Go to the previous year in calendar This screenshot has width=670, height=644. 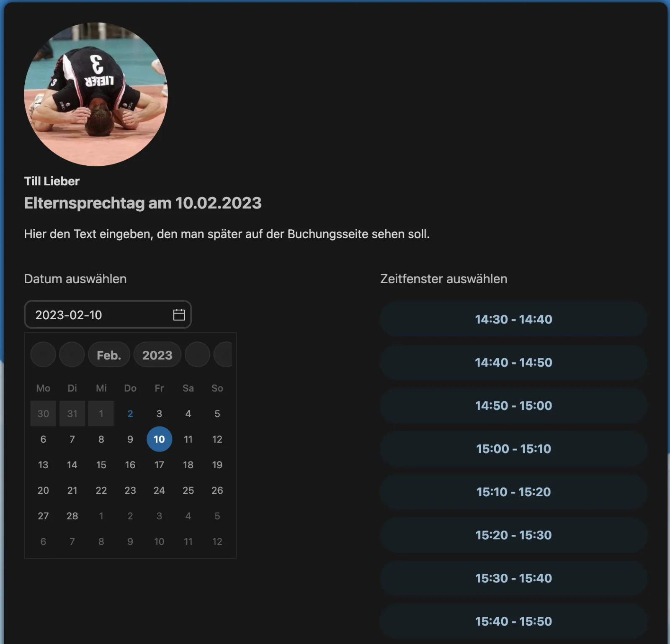click(43, 354)
